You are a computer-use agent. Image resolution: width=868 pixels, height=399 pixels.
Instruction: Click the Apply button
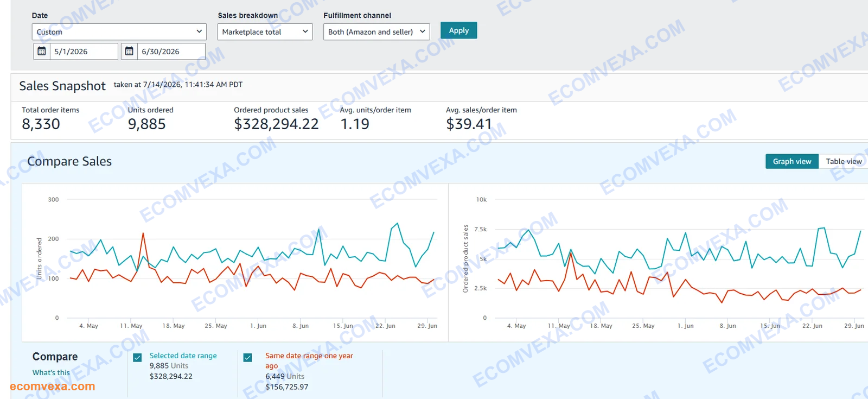pyautogui.click(x=459, y=30)
